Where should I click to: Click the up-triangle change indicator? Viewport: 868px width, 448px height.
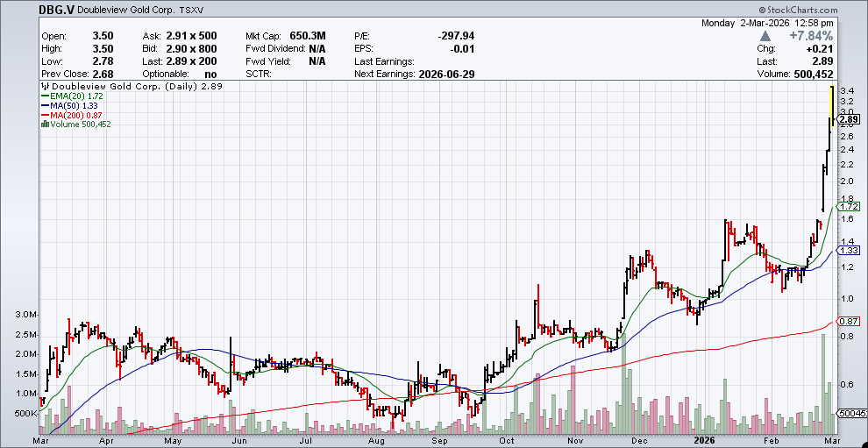[765, 36]
